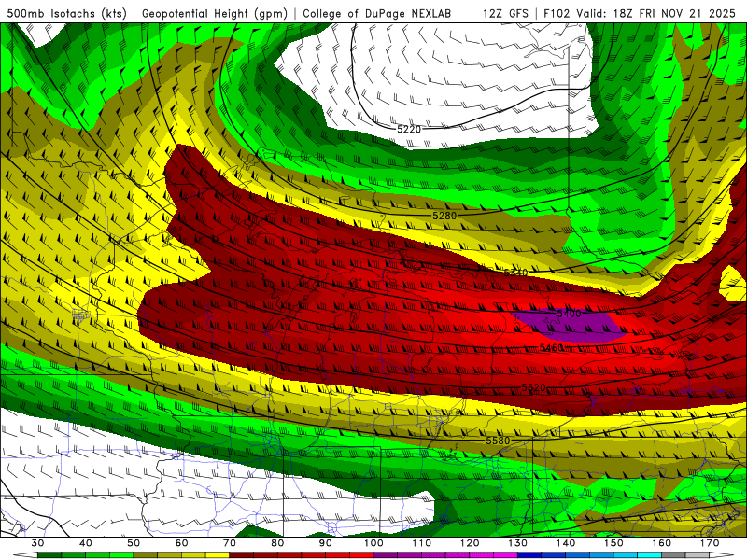Screen dimensions: 747x560
Task: Click the colorbar value 140
Action: pos(566,543)
